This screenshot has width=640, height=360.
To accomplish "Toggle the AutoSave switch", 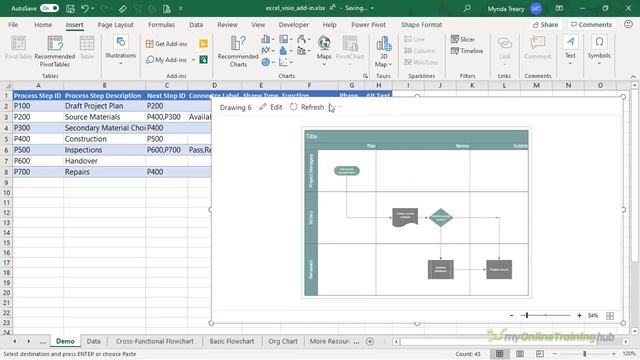I will coord(50,8).
